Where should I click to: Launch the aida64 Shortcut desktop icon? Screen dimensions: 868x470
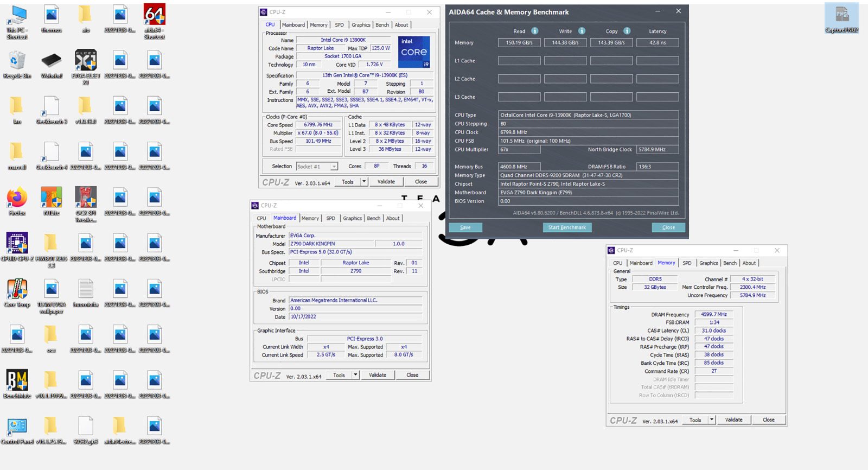(155, 22)
